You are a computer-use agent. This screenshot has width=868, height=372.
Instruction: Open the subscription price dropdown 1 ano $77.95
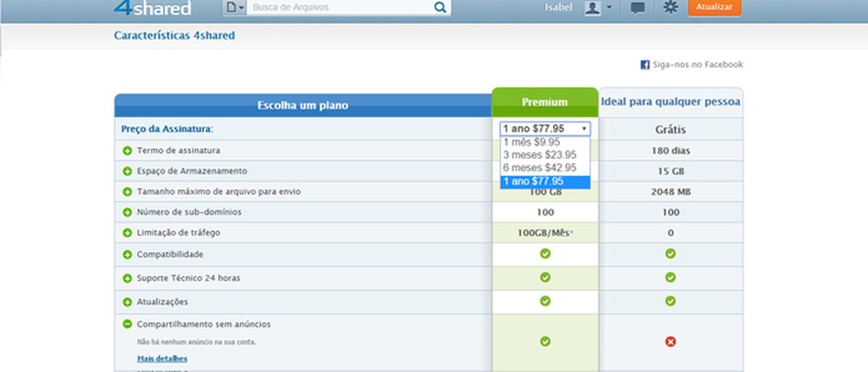545,129
